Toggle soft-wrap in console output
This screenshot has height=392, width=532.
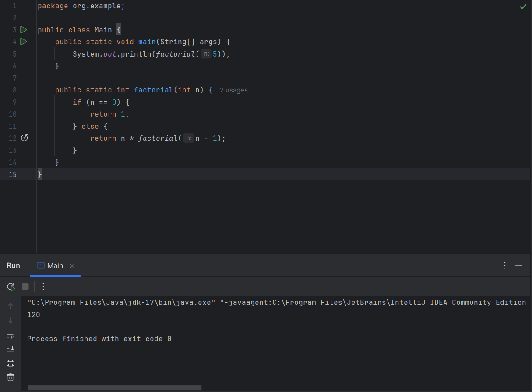11,335
